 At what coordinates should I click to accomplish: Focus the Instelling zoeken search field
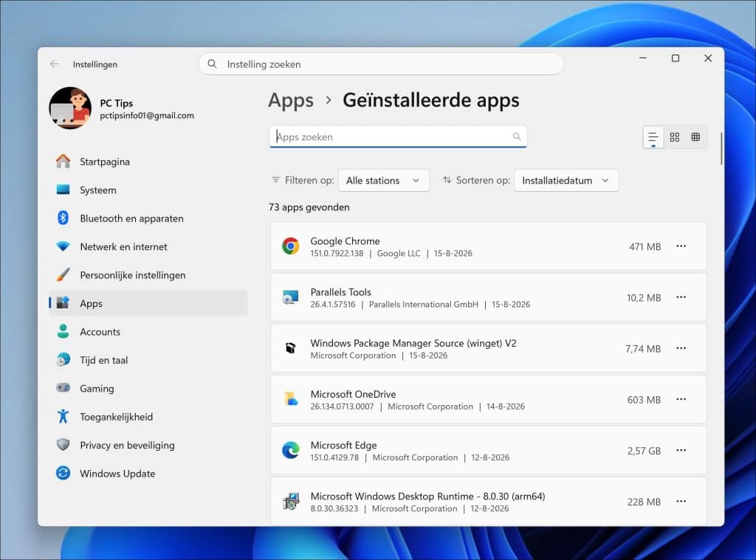point(381,64)
